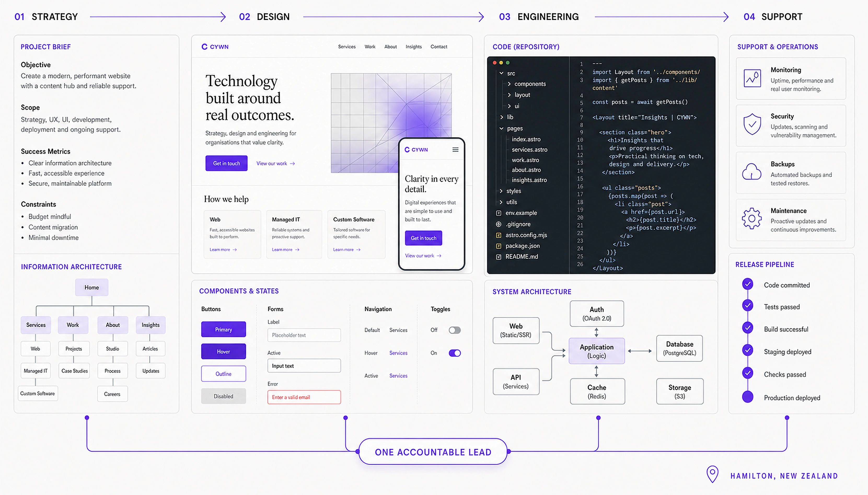Image resolution: width=868 pixels, height=495 pixels.
Task: Click the Database (PostgreSQL) box
Action: [x=679, y=348]
